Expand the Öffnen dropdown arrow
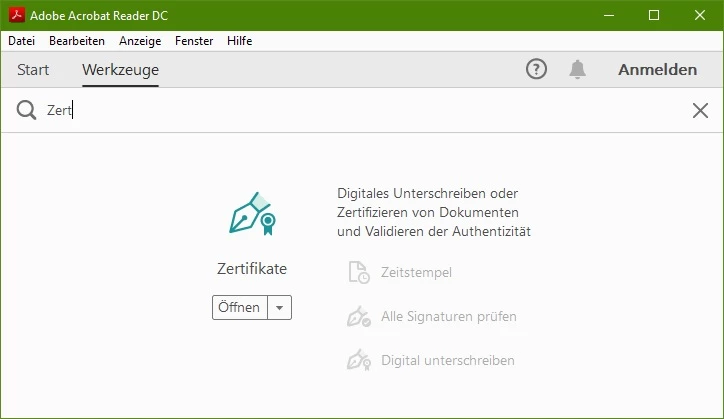This screenshot has height=419, width=724. [x=279, y=307]
